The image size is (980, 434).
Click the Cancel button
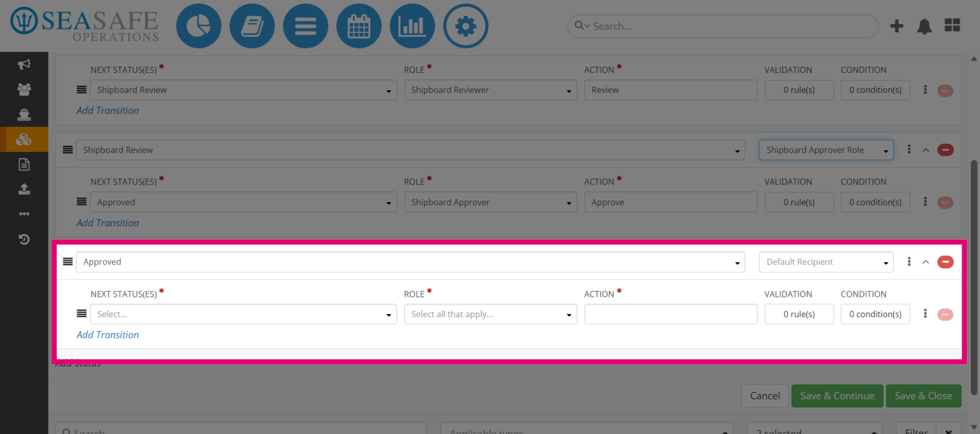[x=765, y=396]
